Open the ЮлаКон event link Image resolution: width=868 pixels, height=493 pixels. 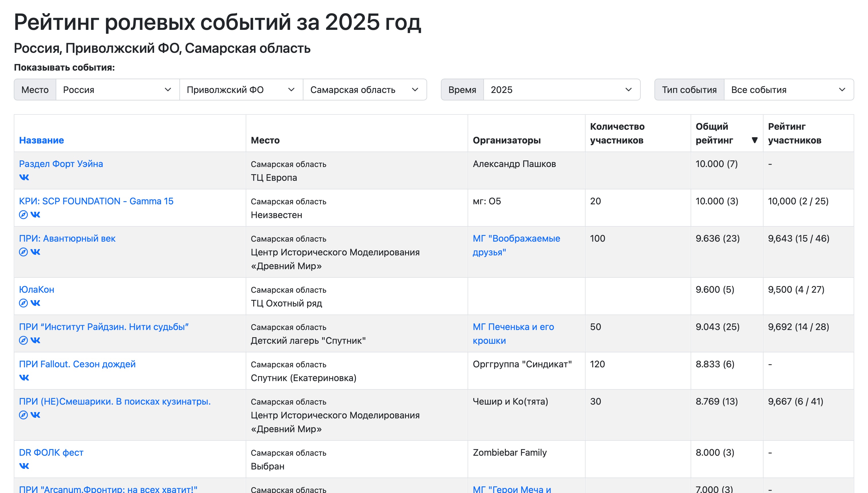[36, 290]
